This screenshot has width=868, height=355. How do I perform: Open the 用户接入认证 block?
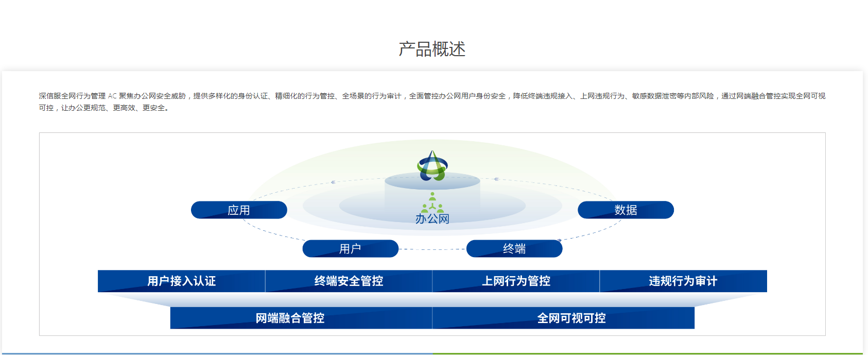[x=182, y=281]
